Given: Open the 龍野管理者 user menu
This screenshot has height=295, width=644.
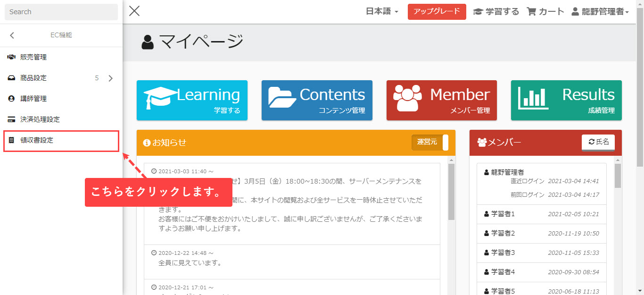Looking at the screenshot, I should (600, 12).
